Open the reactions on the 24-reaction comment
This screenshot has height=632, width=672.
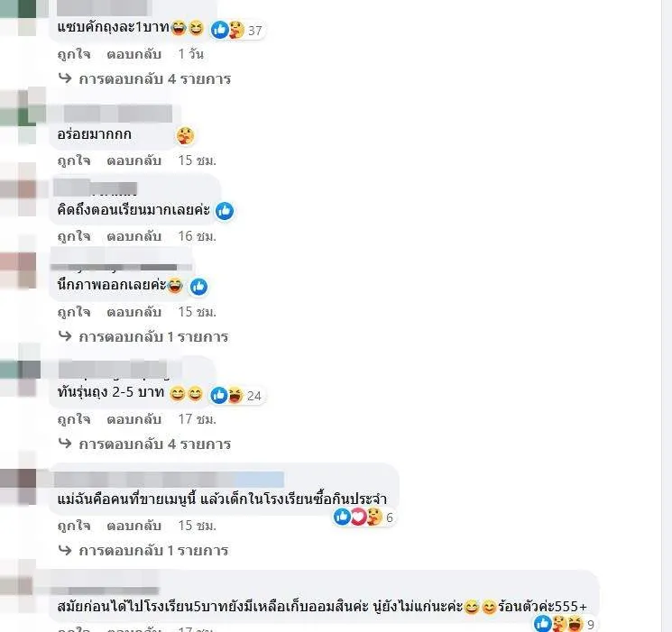coord(236,395)
